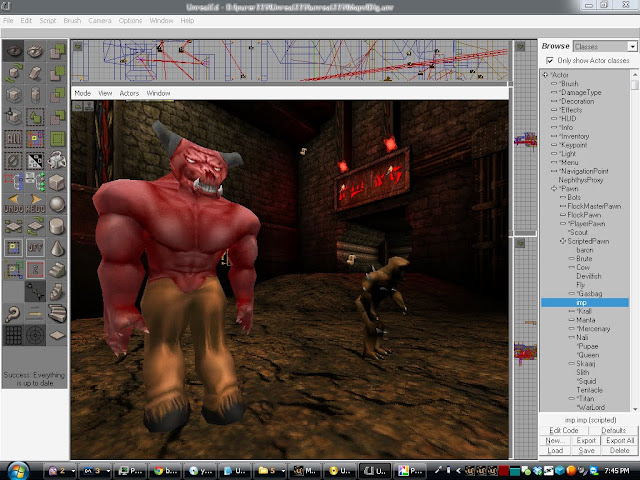
Task: Click the Export All button
Action: tap(620, 440)
